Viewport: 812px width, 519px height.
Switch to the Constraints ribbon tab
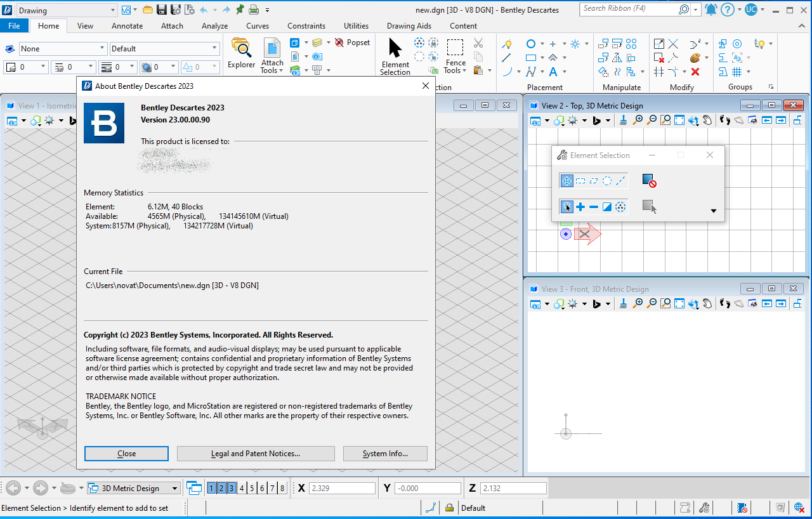point(306,26)
